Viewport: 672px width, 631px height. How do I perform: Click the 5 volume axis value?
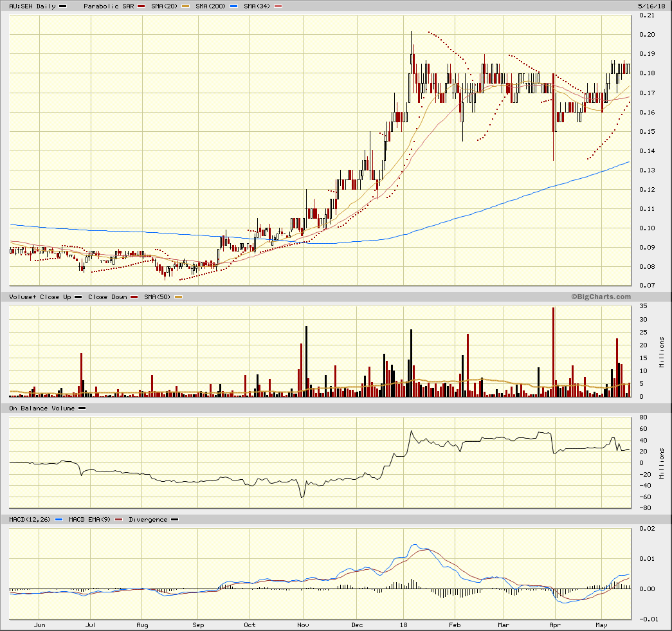(642, 383)
